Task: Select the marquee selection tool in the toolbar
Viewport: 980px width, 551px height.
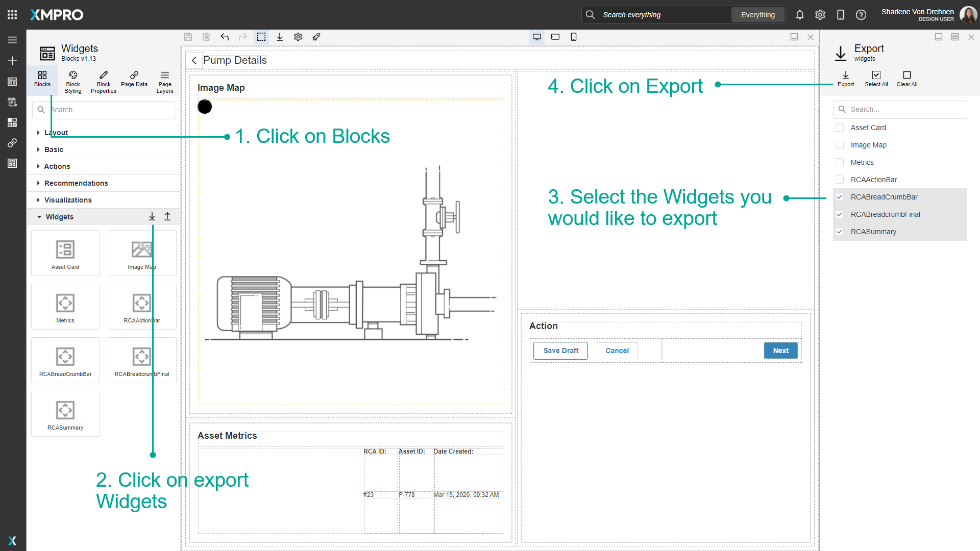Action: (x=261, y=37)
